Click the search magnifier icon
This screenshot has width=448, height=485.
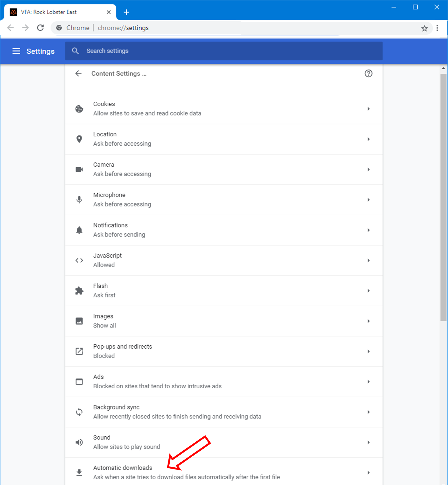75,51
